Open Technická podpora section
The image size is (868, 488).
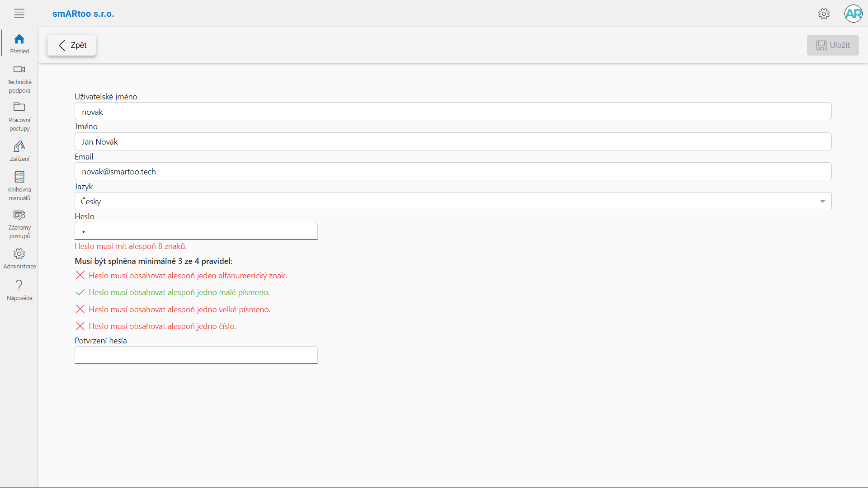point(19,79)
